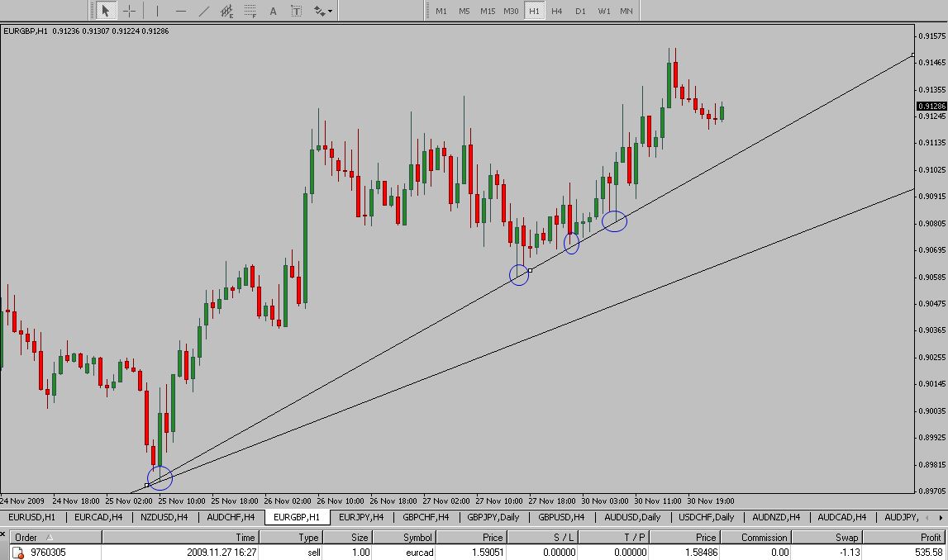This screenshot has height=560, width=948.
Task: Draw a vertical line tool
Action: point(157,11)
